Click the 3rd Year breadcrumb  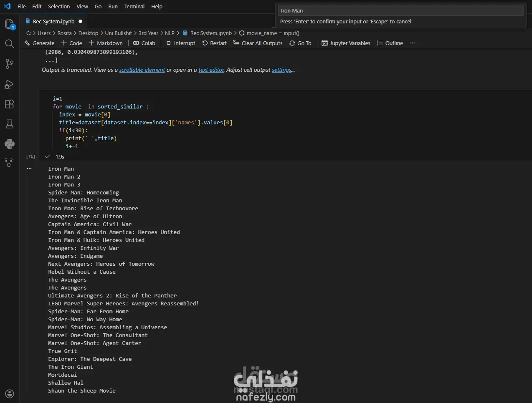pos(148,33)
